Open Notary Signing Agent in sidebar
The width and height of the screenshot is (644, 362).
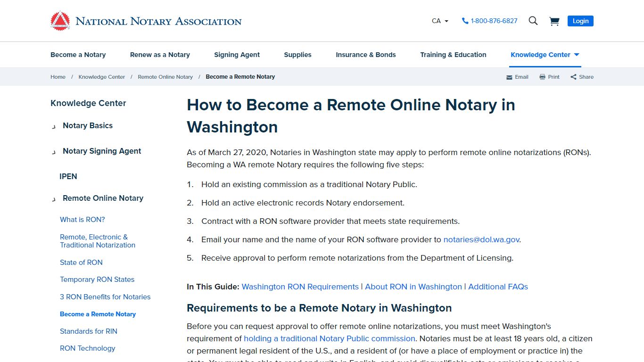(102, 151)
